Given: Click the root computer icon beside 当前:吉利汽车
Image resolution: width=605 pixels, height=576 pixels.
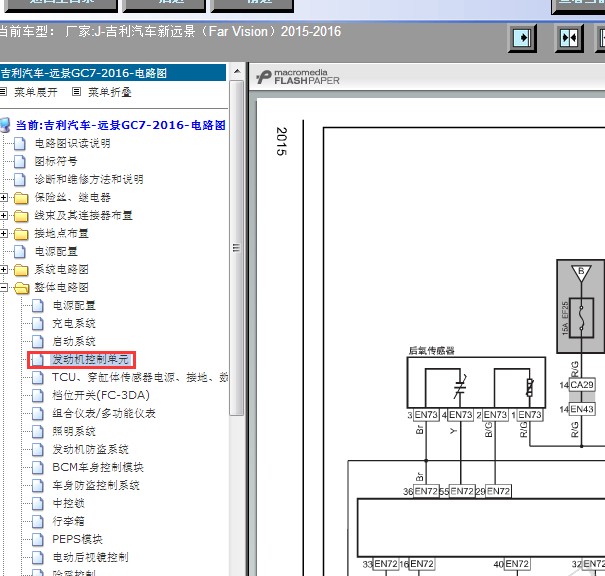Looking at the screenshot, I should [5, 125].
